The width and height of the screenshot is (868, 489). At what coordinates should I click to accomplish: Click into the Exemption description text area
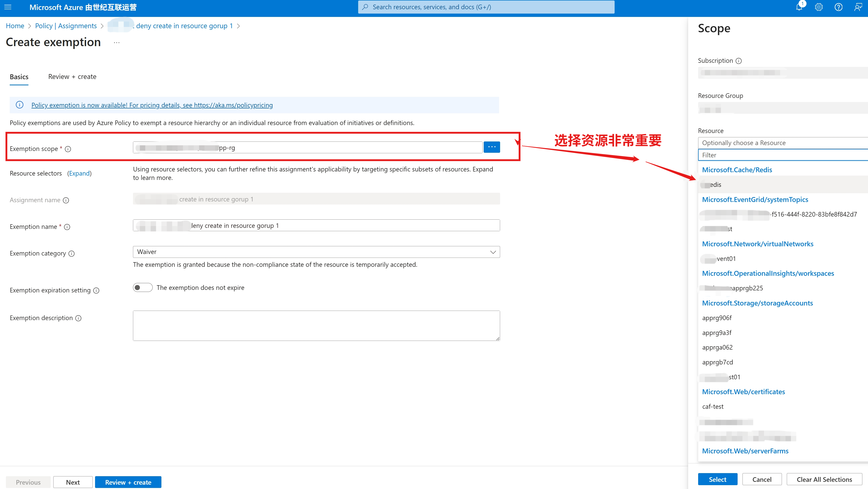coord(316,325)
